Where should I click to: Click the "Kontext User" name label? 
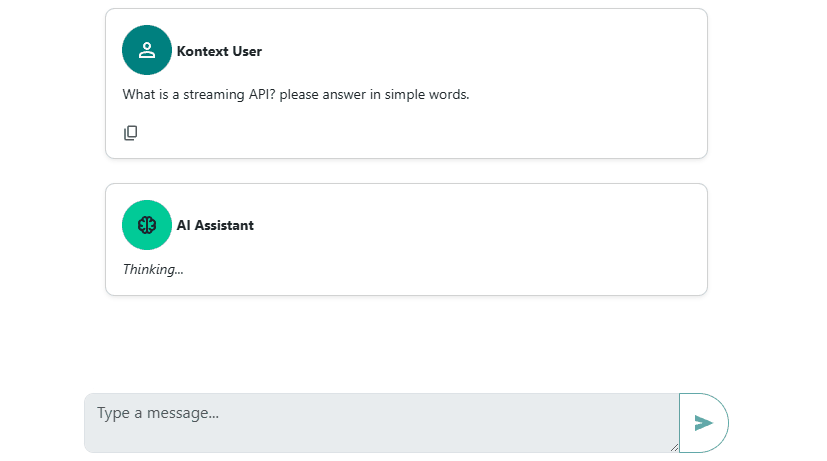[219, 51]
